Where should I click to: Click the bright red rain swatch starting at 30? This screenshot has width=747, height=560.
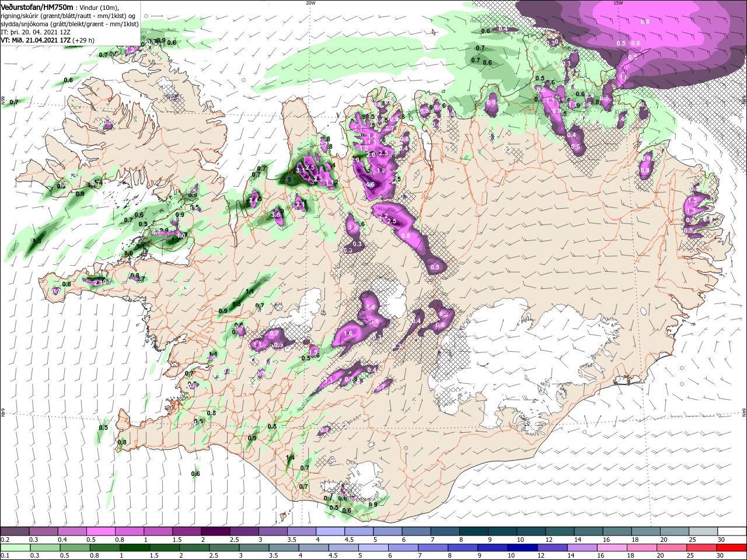click(731, 548)
